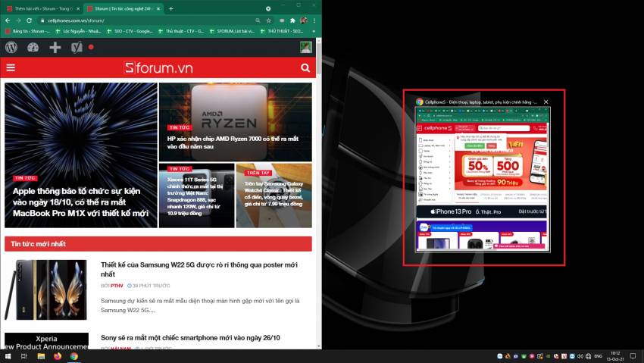The height and width of the screenshot is (363, 644).
Task: Open 'SFORUM_List bài viết' bookmark
Action: [232, 31]
